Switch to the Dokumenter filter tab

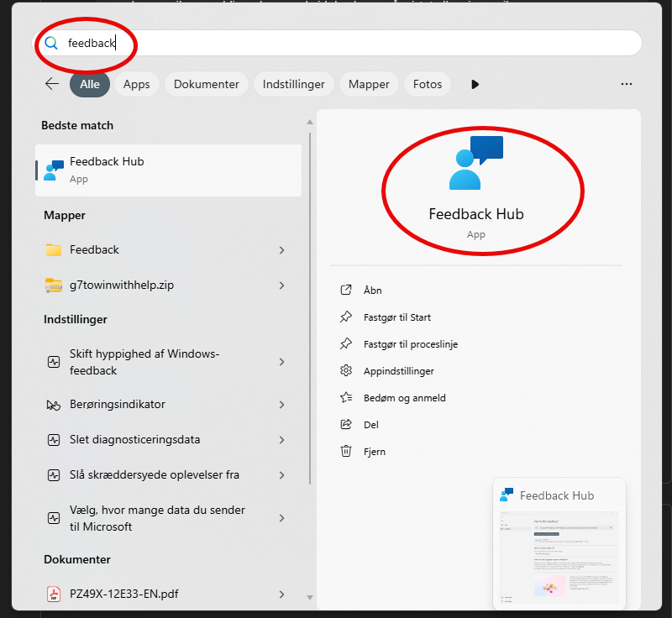point(206,84)
